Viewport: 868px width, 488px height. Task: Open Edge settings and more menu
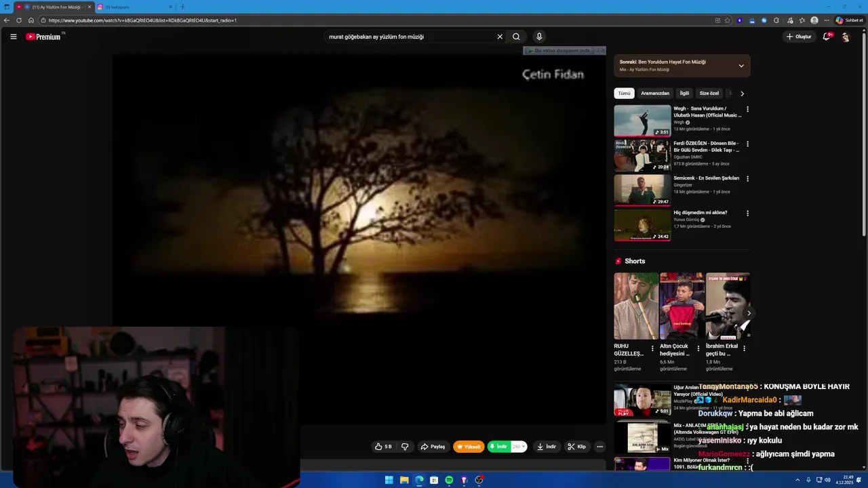827,20
